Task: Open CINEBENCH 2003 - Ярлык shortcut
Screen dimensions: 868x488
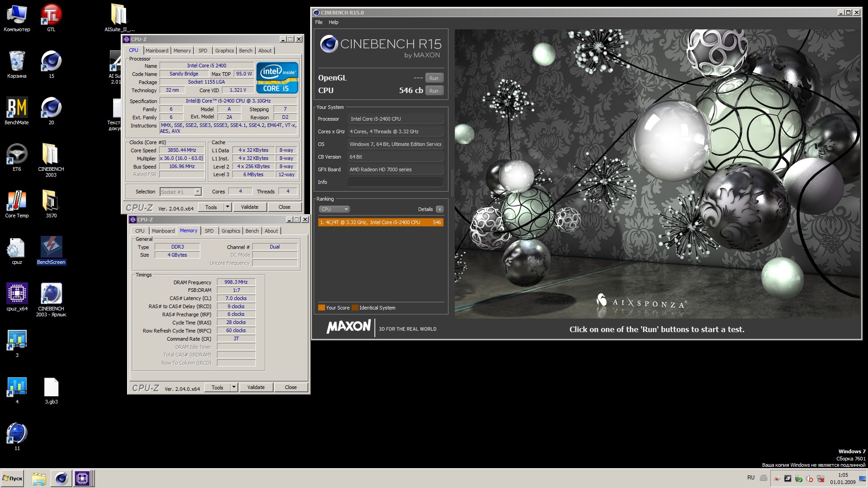Action: click(x=51, y=300)
